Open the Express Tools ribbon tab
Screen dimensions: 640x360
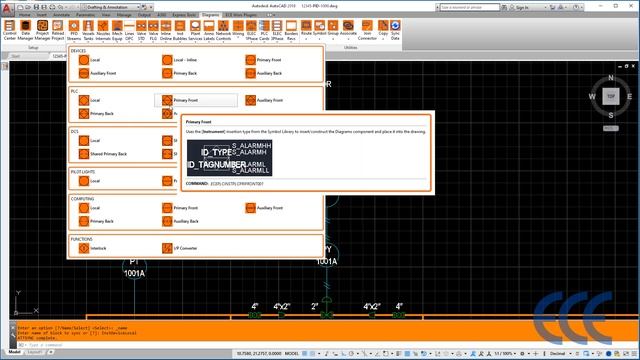[x=184, y=15]
